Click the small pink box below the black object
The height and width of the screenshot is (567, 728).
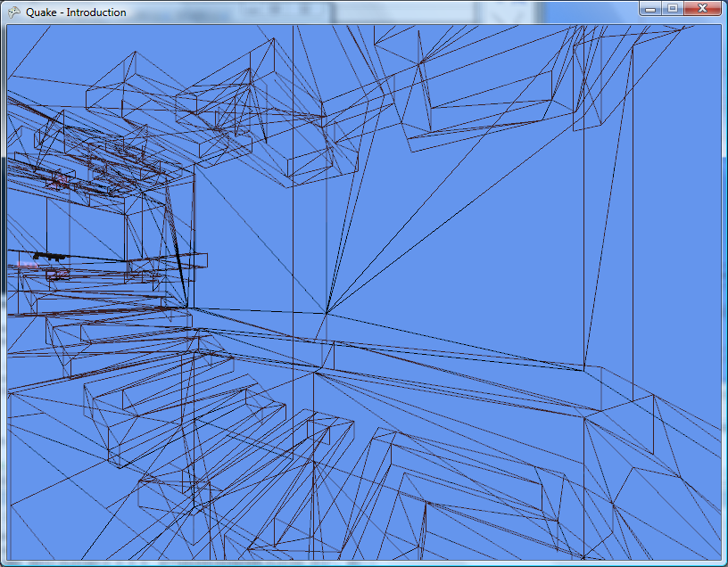(59, 275)
